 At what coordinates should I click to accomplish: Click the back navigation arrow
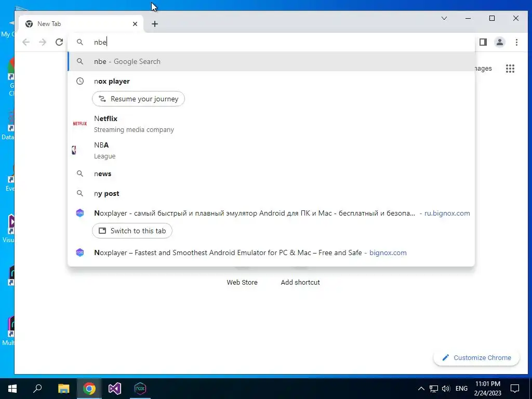(26, 42)
